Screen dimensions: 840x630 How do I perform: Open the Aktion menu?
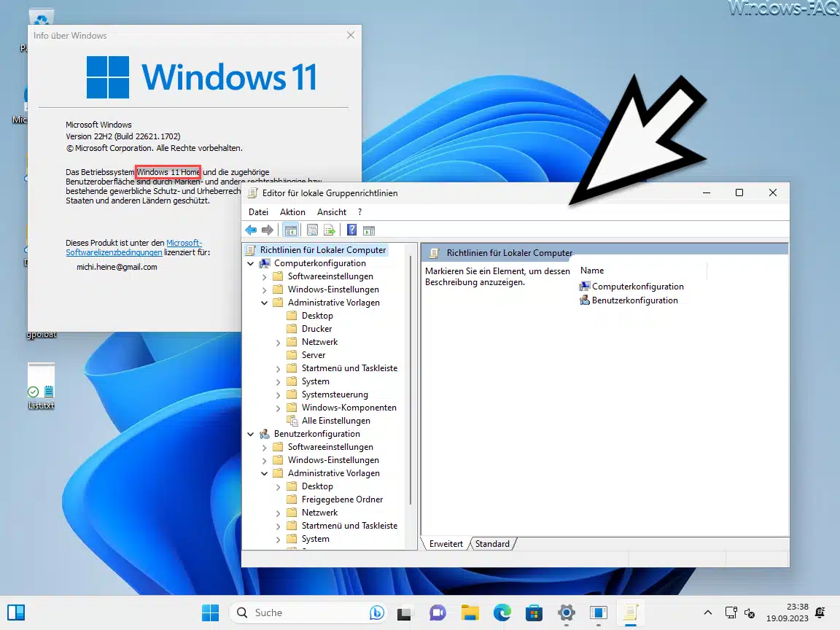coord(292,212)
